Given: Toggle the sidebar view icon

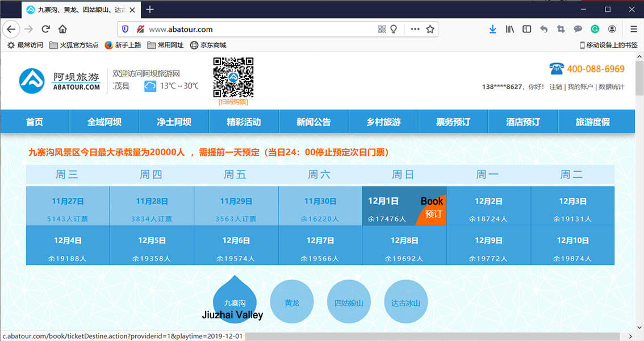Looking at the screenshot, I should point(527,29).
